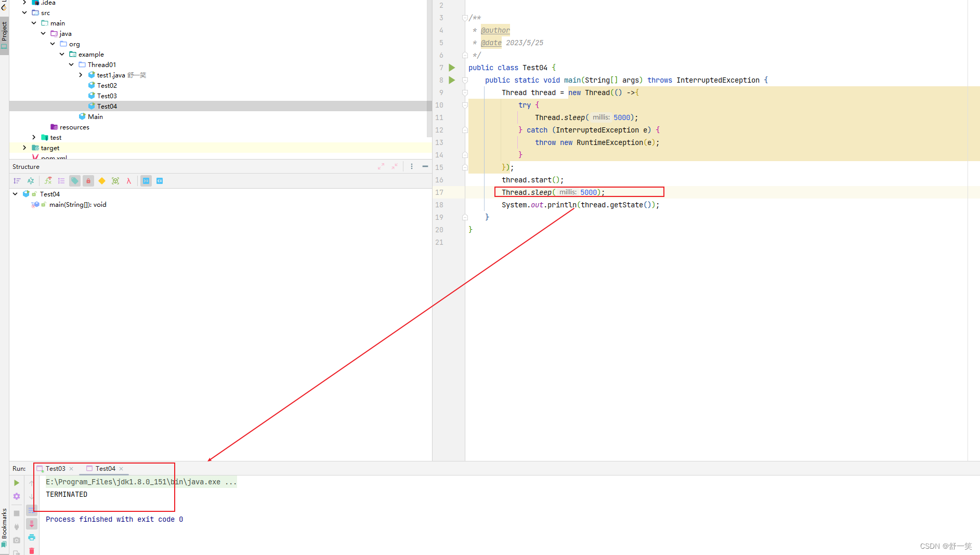Collapse the org package
980x555 pixels.
pyautogui.click(x=53, y=44)
